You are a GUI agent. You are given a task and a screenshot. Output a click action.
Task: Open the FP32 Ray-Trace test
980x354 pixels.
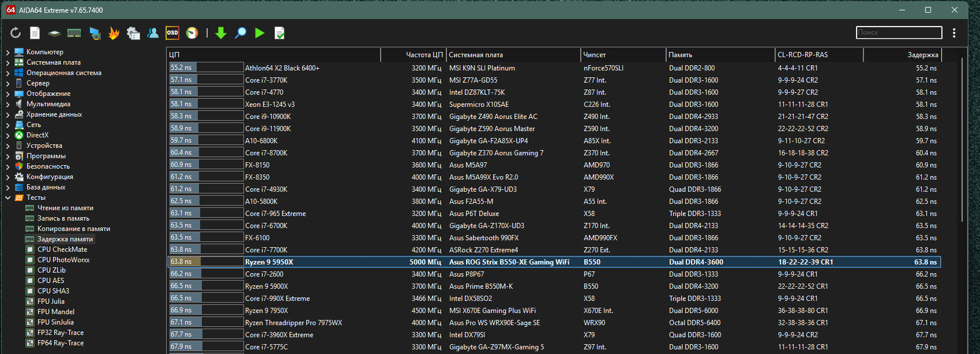click(x=61, y=333)
